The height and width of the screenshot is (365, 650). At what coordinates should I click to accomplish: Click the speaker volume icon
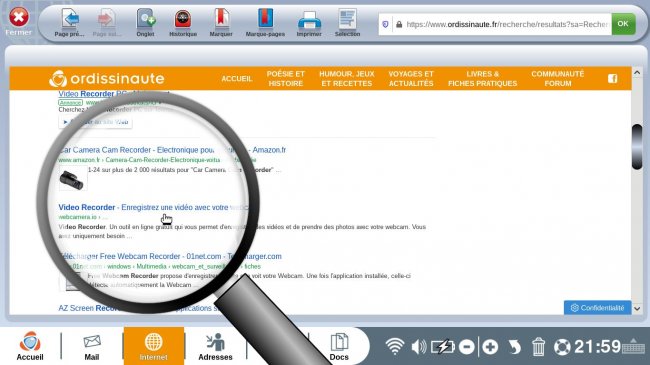pos(419,346)
